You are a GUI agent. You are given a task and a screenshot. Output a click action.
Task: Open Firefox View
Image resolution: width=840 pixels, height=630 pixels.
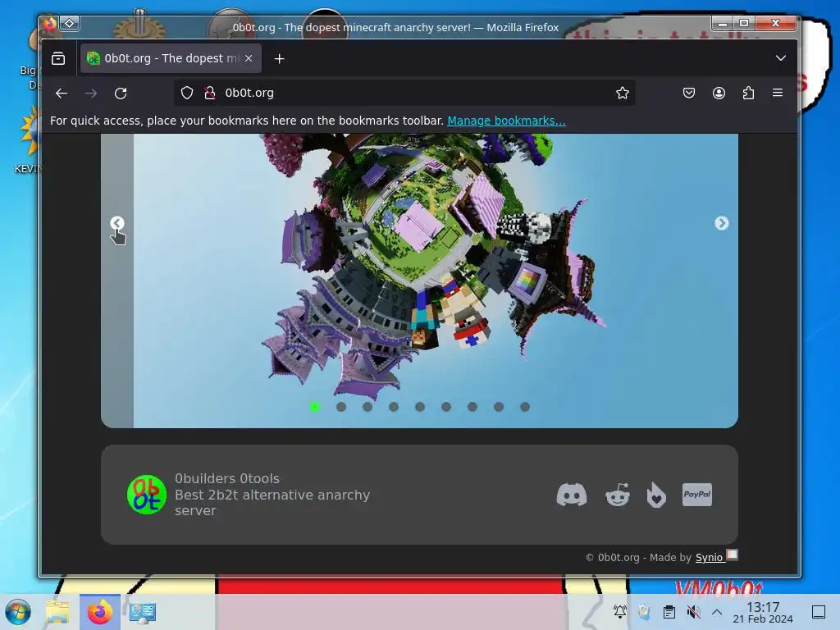point(58,58)
